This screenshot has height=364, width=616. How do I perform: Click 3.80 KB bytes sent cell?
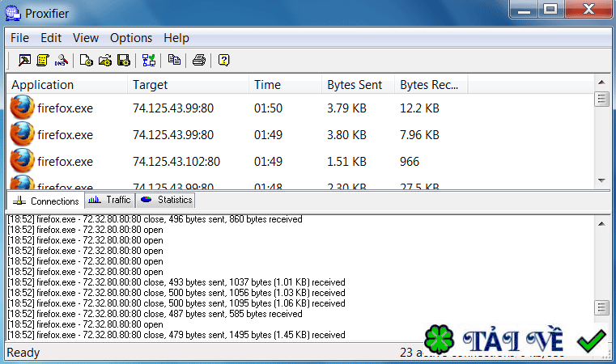point(346,135)
